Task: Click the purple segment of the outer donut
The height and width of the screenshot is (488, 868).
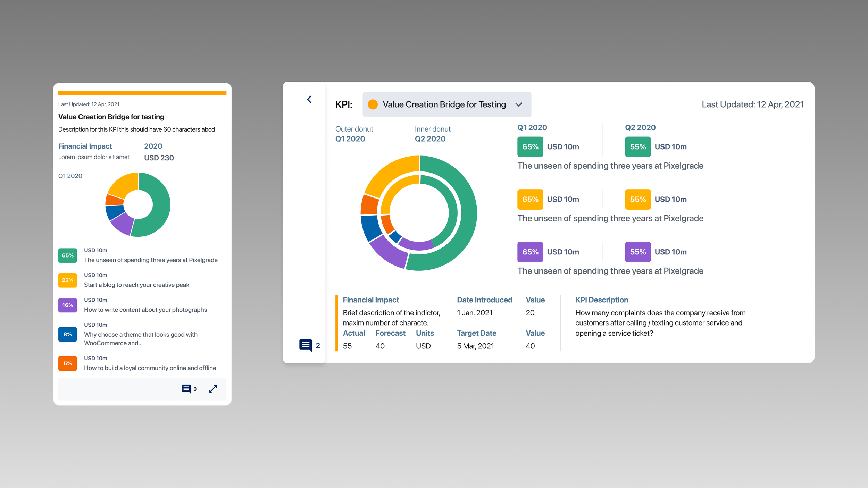Action: pos(388,254)
